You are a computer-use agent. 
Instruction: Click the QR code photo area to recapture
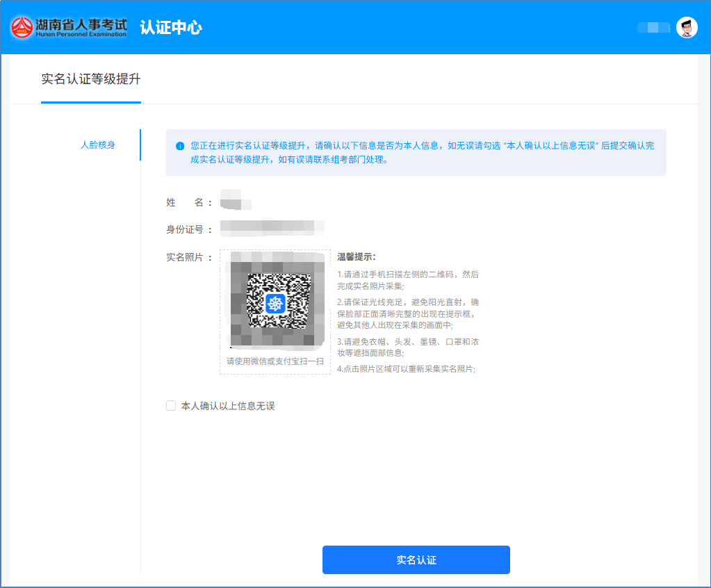(x=276, y=300)
